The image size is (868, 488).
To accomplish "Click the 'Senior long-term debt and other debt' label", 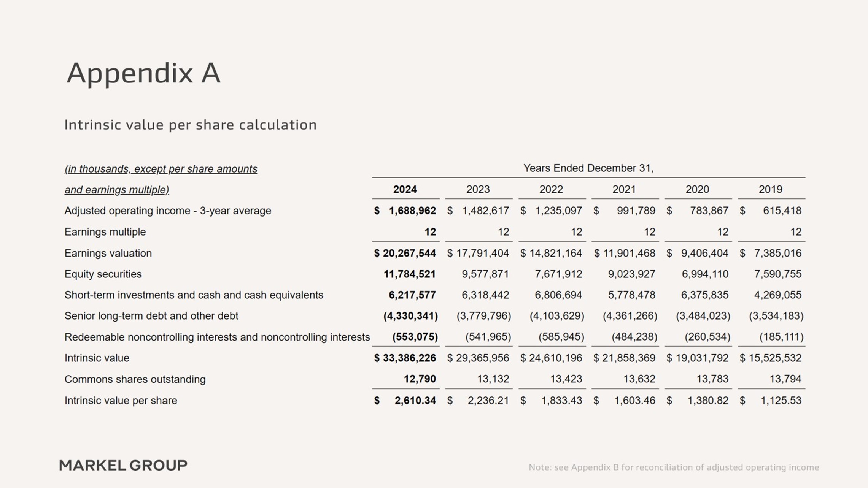I will tap(151, 316).
